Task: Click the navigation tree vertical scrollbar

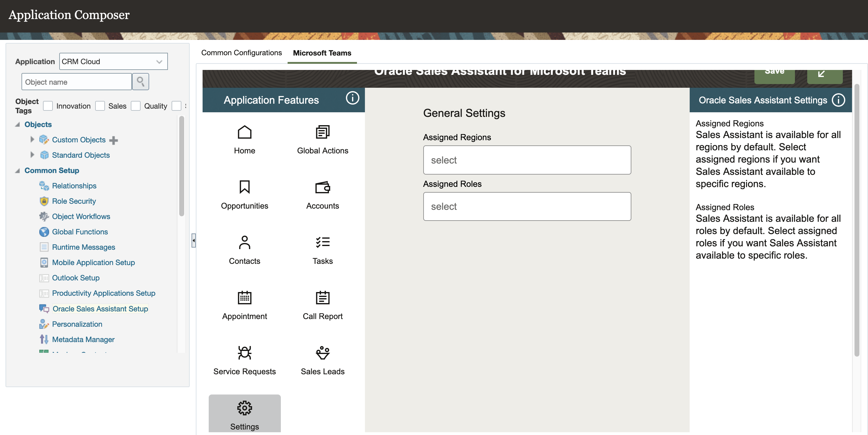Action: (x=182, y=166)
